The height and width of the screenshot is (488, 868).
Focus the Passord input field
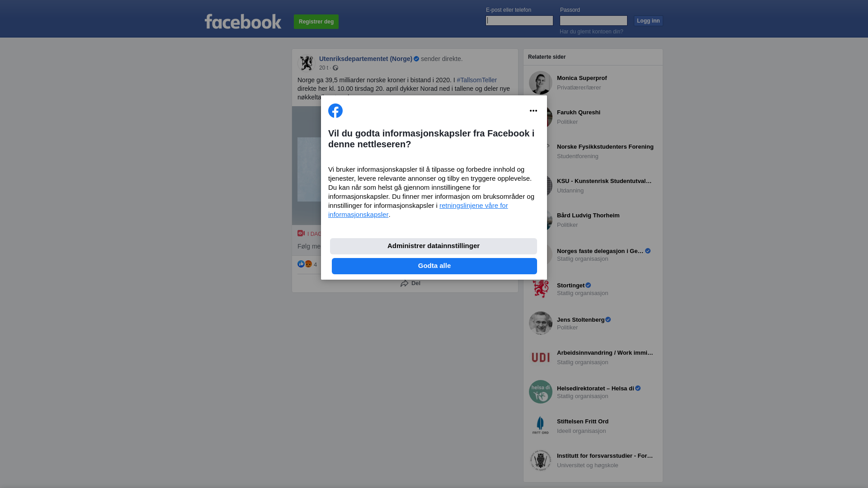tap(594, 21)
